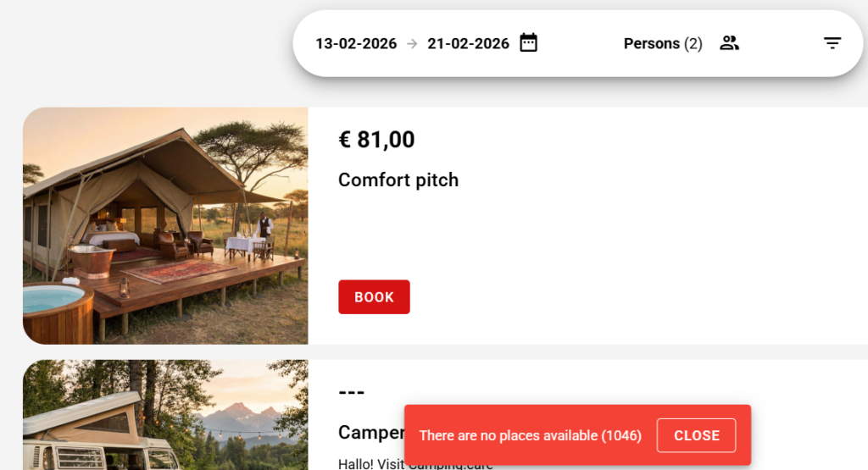This screenshot has width=868, height=470.
Task: Click the persons group icon
Action: click(x=729, y=43)
